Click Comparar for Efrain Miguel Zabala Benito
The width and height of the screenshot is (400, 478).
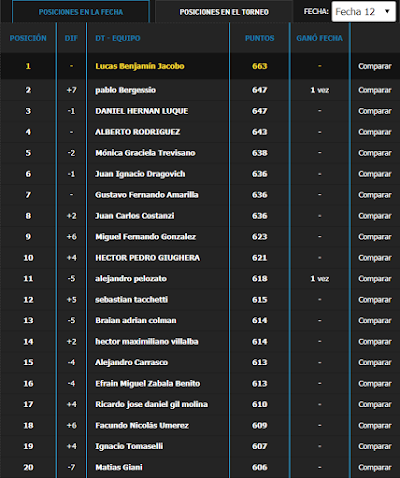375,384
